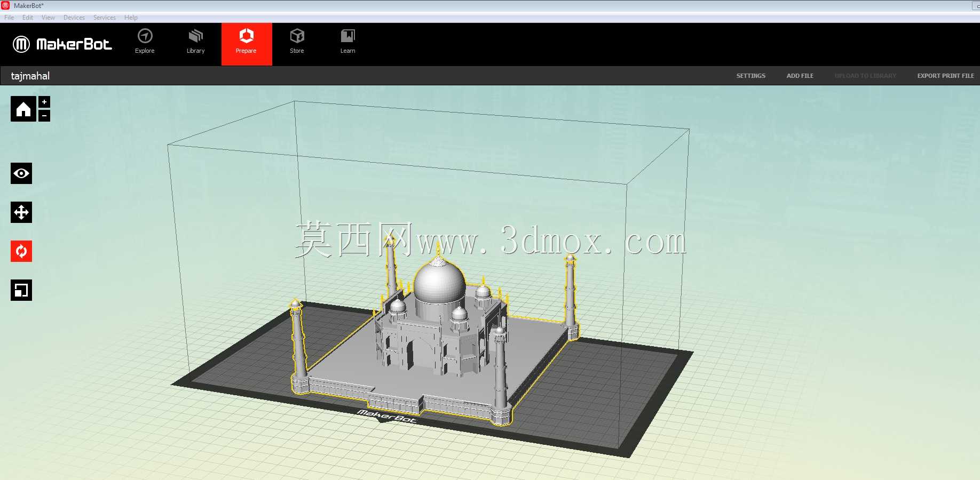Click the MakerBot app icon in title bar
Image resolution: width=980 pixels, height=480 pixels.
pos(5,5)
